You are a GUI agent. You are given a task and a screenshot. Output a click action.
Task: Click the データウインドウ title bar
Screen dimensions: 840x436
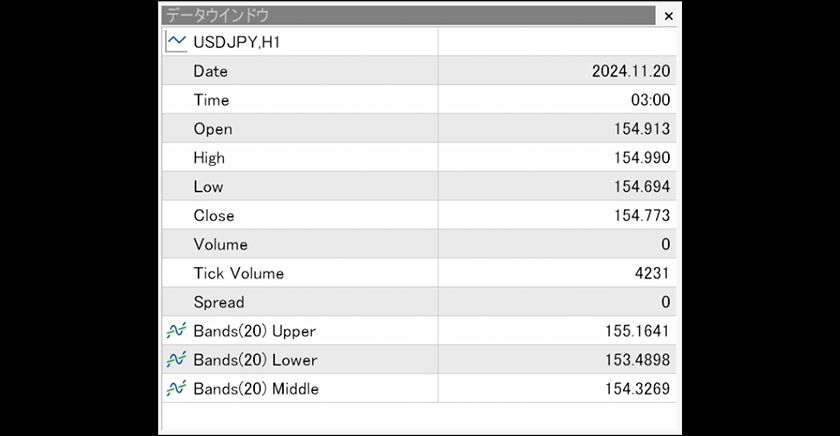pyautogui.click(x=400, y=16)
